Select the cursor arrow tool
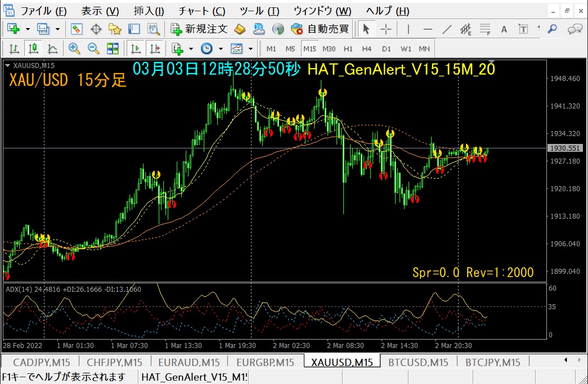This screenshot has height=384, width=588. 366,29
